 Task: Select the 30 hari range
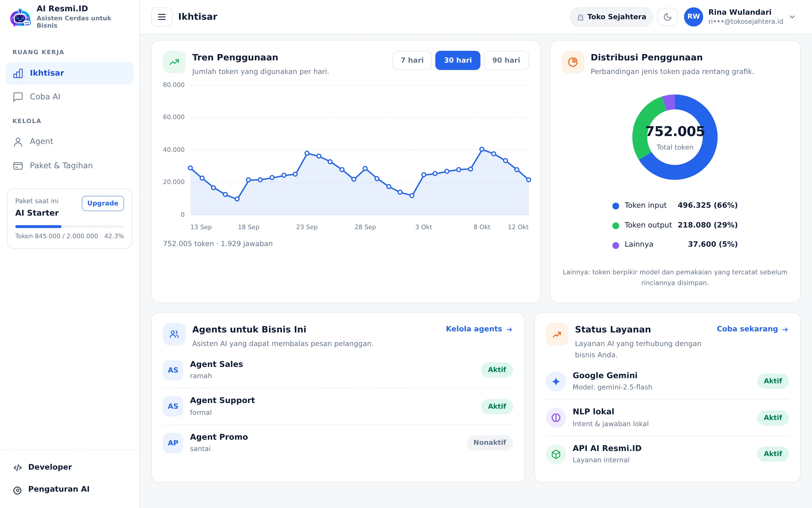pos(458,60)
